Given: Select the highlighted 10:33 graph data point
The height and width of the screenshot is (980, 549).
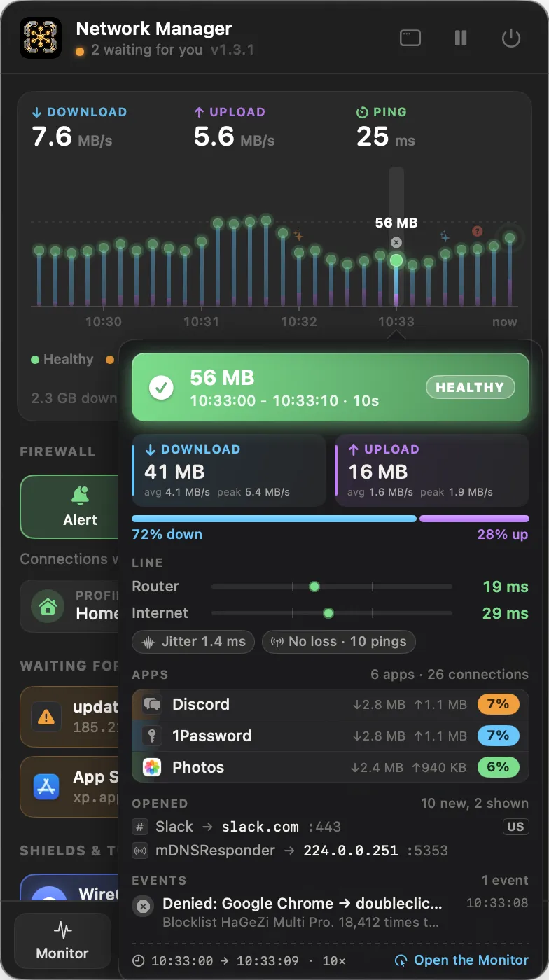Looking at the screenshot, I should 396,260.
